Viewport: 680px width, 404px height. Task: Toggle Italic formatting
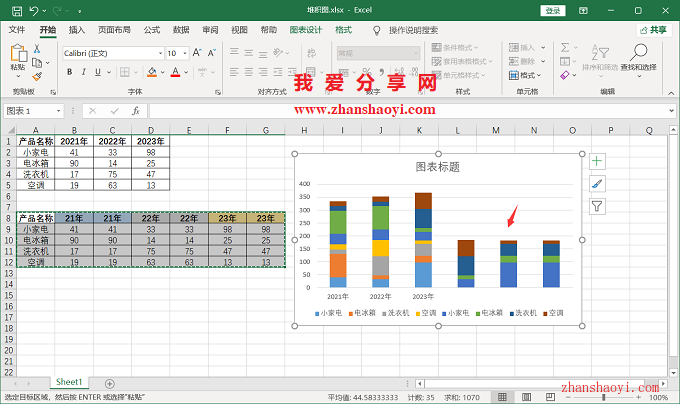[x=84, y=72]
